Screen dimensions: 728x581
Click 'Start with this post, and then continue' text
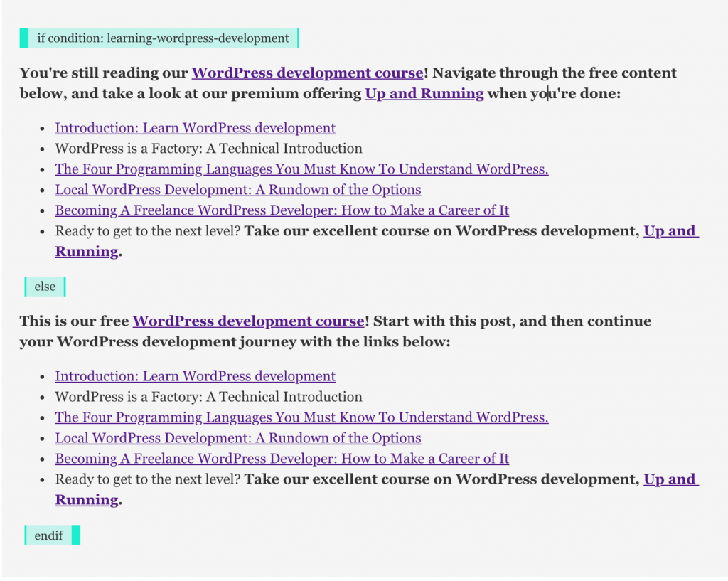(x=512, y=321)
